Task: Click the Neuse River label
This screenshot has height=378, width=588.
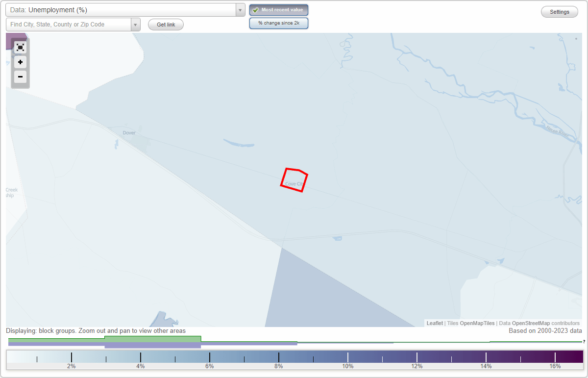Action: point(557,131)
